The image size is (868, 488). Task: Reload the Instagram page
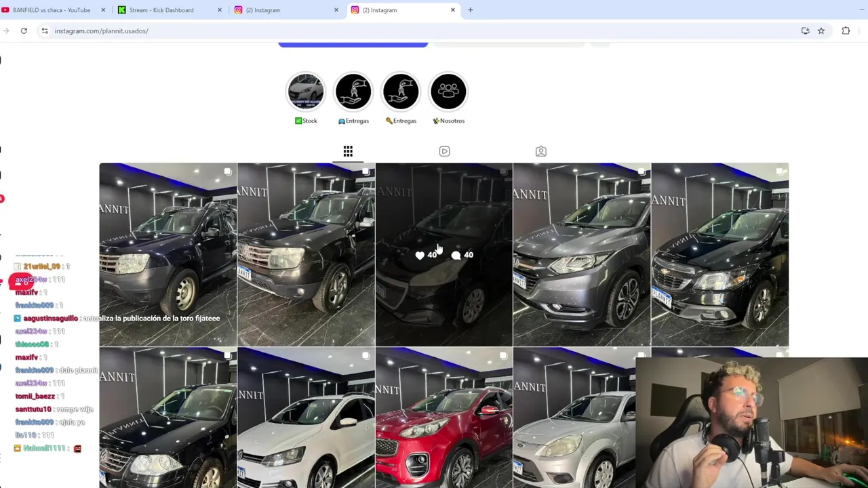(24, 30)
